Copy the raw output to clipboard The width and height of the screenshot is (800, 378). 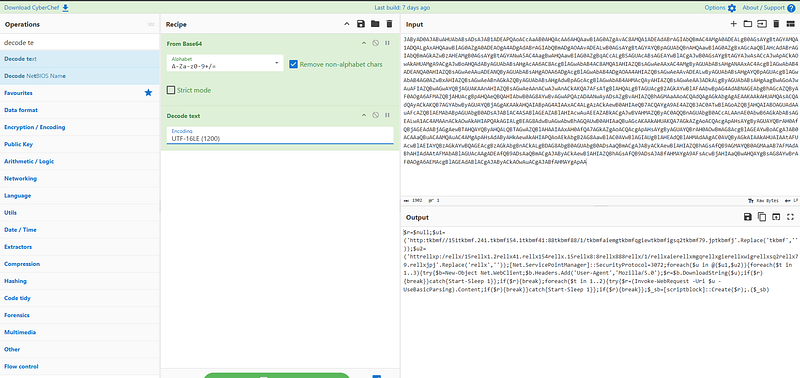762,217
